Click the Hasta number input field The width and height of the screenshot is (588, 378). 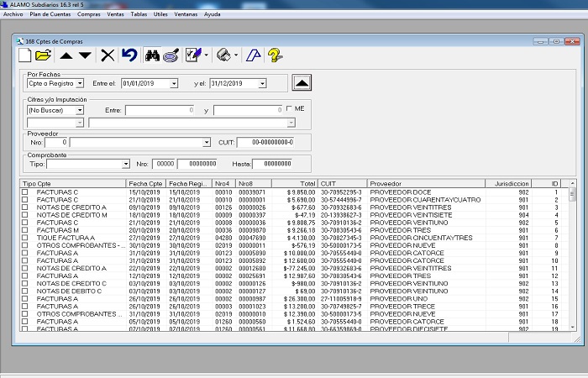[273, 164]
